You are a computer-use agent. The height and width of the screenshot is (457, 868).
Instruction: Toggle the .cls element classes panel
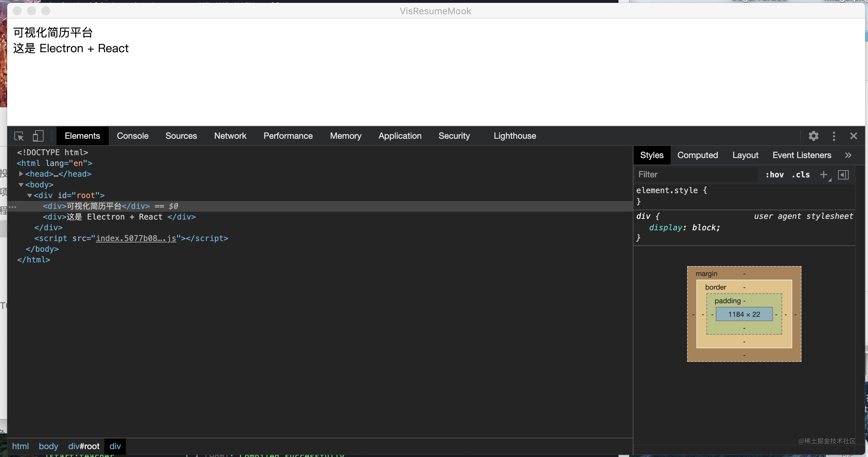coord(801,175)
